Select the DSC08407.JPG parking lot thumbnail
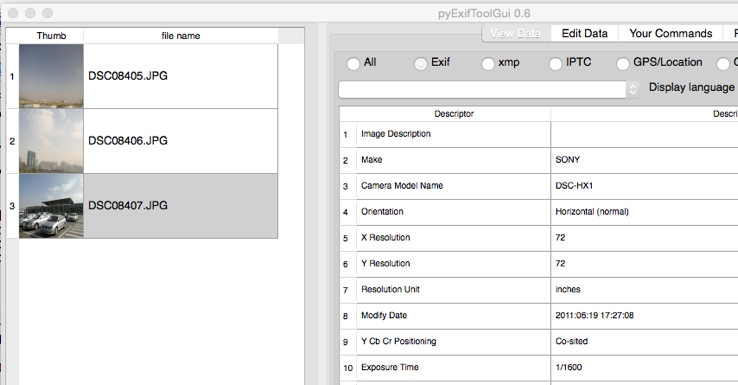This screenshot has width=738, height=385. coord(51,206)
